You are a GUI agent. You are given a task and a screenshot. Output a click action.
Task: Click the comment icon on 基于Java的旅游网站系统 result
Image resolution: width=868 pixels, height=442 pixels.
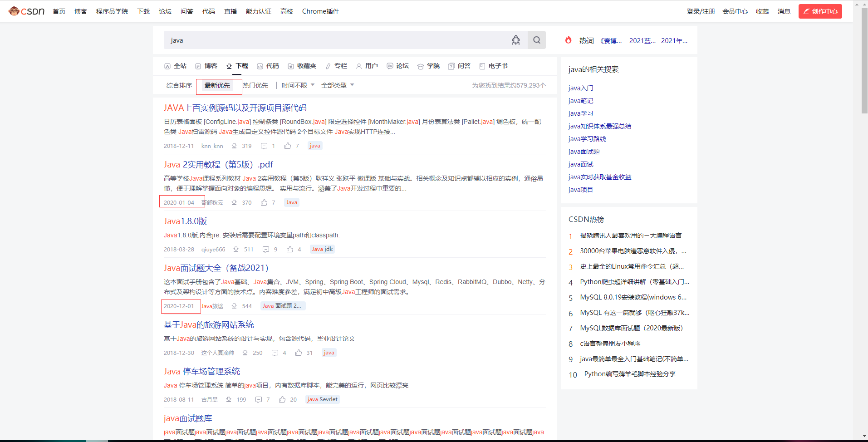275,353
